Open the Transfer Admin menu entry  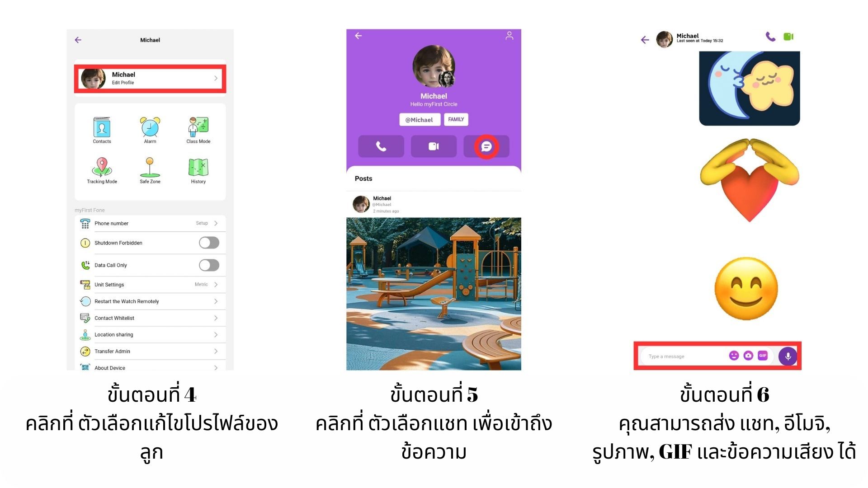(150, 351)
